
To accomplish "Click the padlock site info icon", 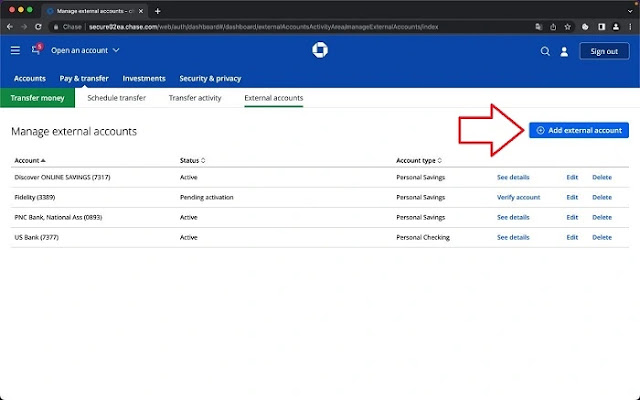I will tap(56, 27).
